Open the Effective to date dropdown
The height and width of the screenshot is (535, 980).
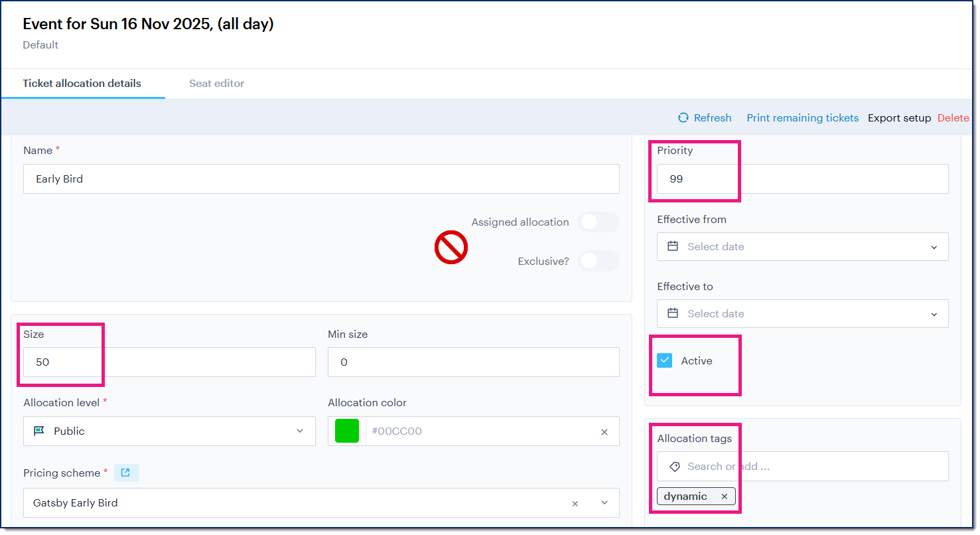coord(934,314)
